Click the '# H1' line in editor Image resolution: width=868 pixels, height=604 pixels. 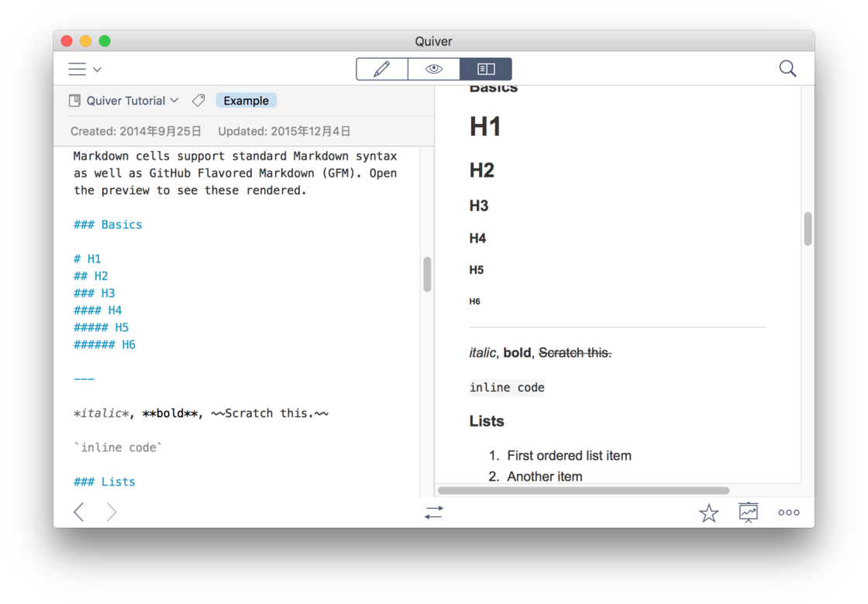[88, 259]
